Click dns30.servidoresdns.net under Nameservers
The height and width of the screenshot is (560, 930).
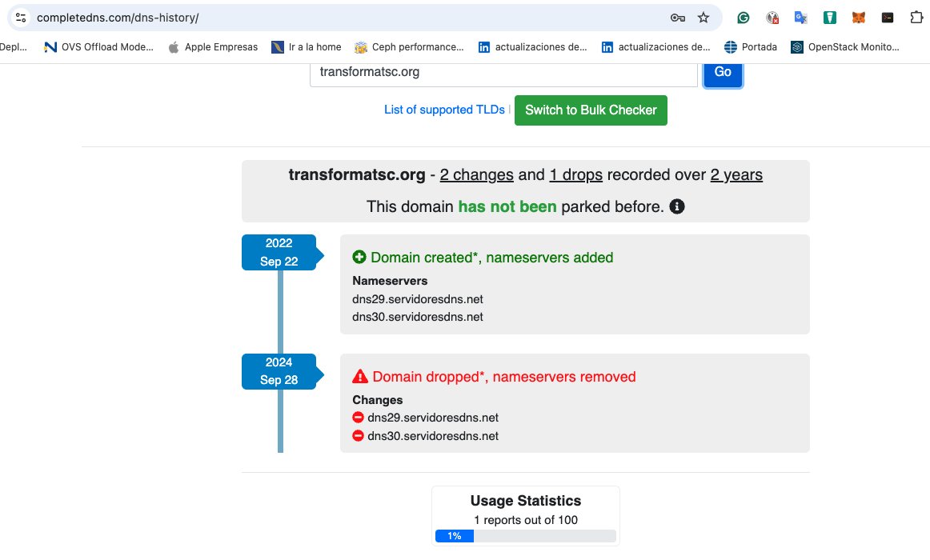[x=418, y=317]
